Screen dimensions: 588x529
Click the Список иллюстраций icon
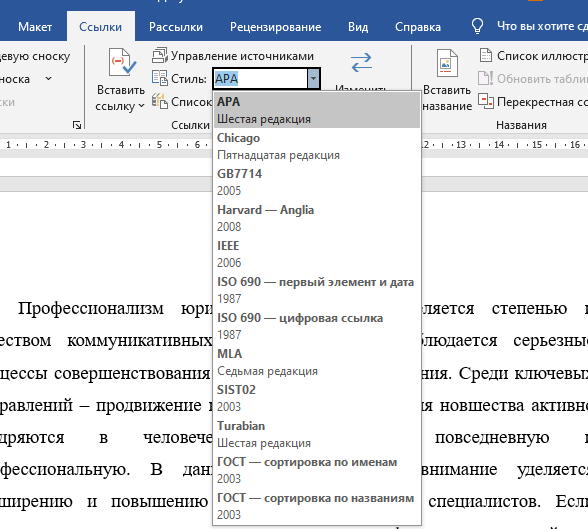[486, 55]
